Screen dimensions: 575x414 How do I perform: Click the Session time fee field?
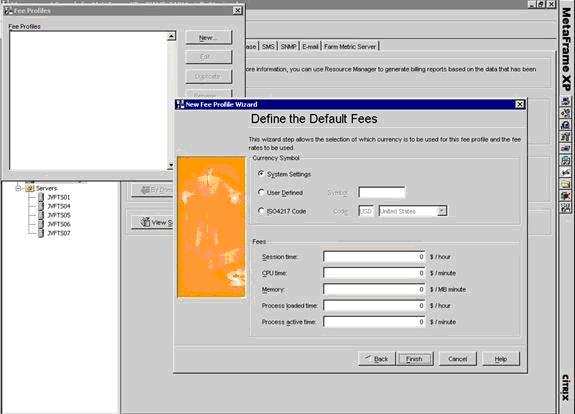(374, 257)
